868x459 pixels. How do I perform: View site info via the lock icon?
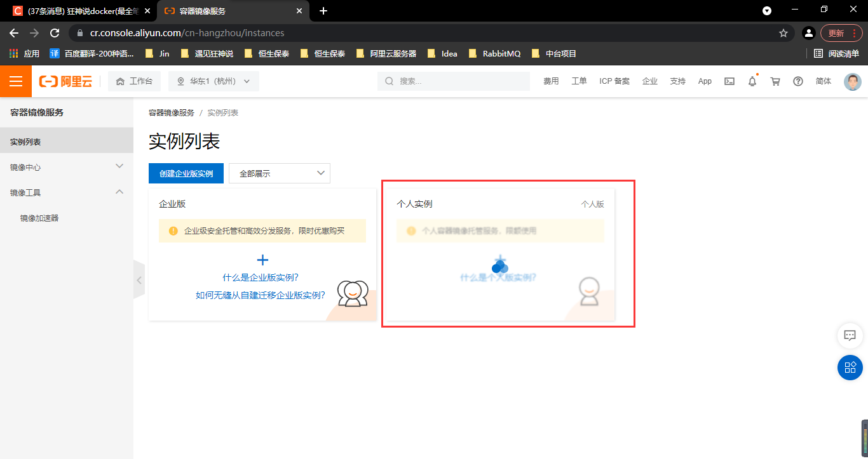pyautogui.click(x=79, y=33)
